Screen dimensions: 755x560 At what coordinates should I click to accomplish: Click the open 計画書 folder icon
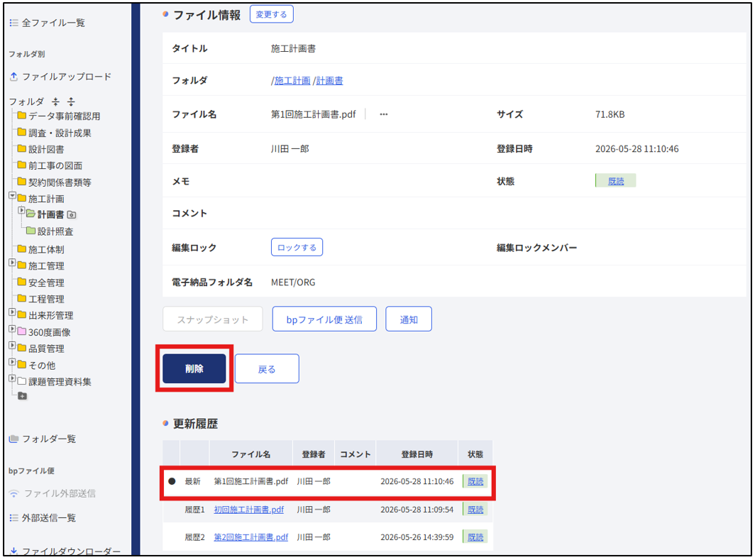point(31,214)
